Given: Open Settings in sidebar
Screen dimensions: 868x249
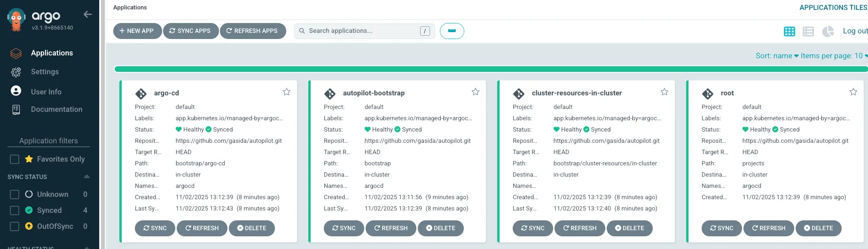Looking at the screenshot, I should pos(45,72).
